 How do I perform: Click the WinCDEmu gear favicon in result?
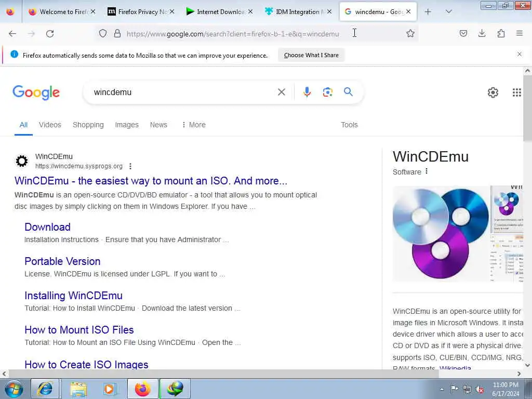click(x=22, y=161)
